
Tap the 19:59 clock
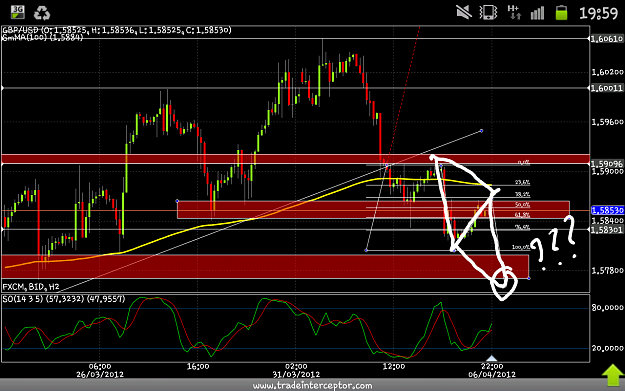click(598, 13)
